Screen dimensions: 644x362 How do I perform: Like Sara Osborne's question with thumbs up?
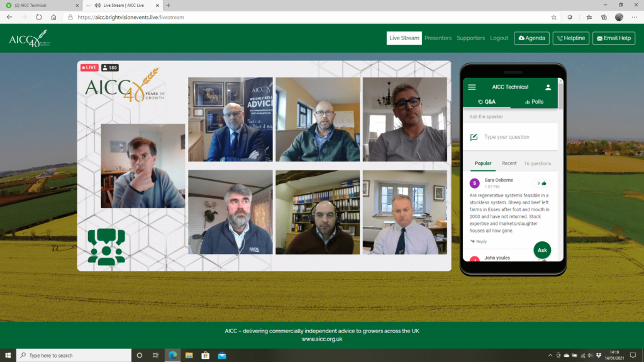click(542, 184)
